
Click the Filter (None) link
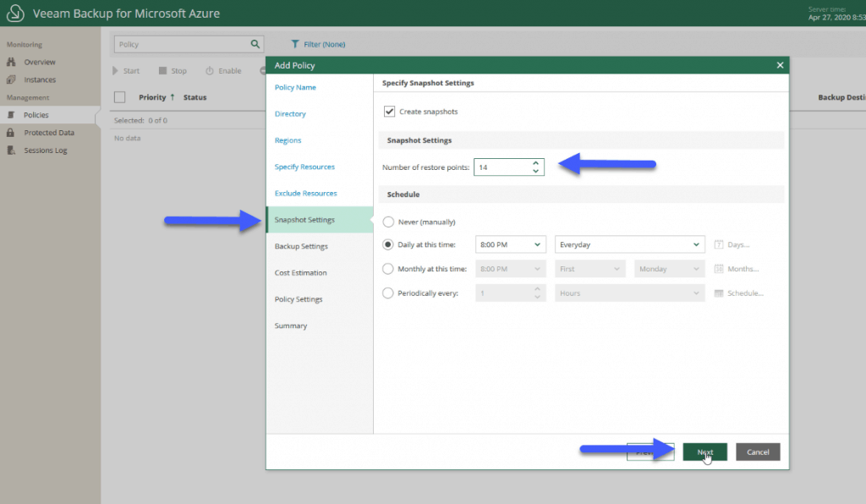point(324,44)
